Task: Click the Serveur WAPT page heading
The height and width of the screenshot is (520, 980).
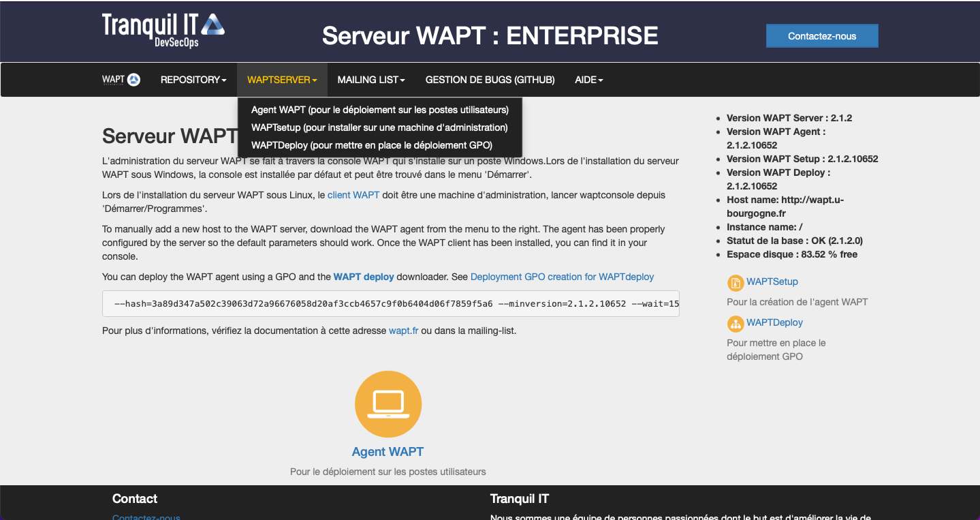Action: click(170, 136)
